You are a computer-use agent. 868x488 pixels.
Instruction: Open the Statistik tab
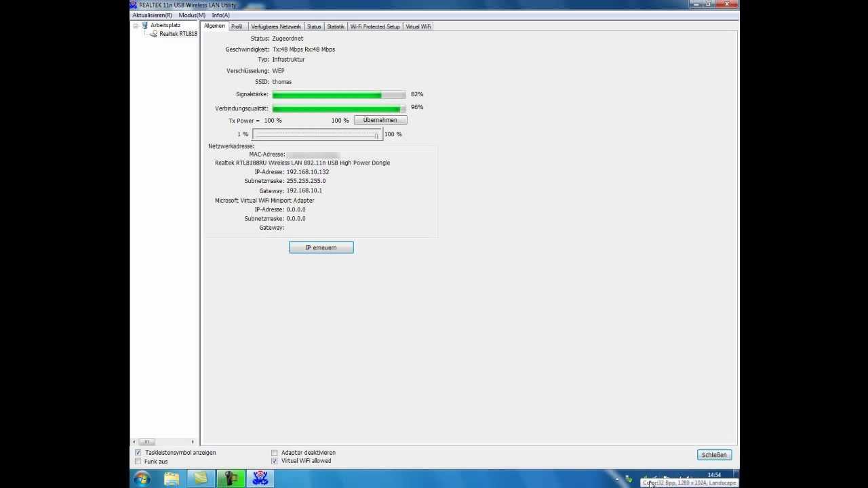tap(336, 26)
